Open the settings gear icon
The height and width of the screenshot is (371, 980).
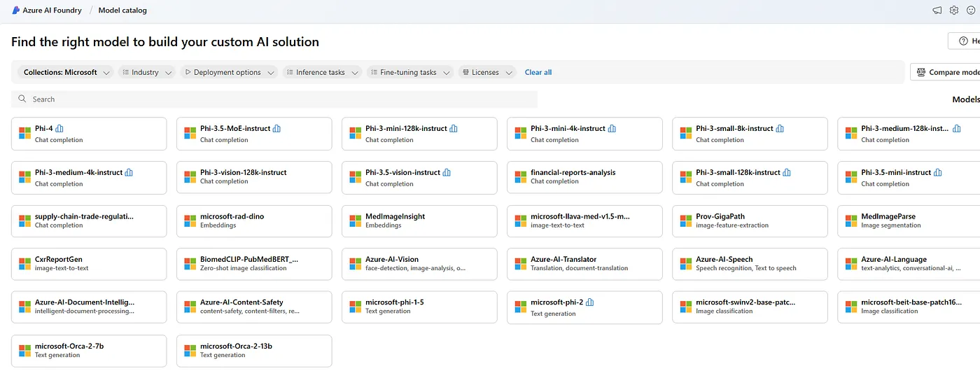click(x=954, y=10)
